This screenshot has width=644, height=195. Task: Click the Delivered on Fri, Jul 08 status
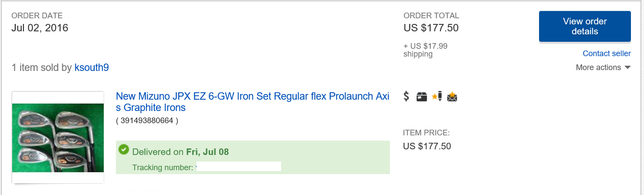180,152
